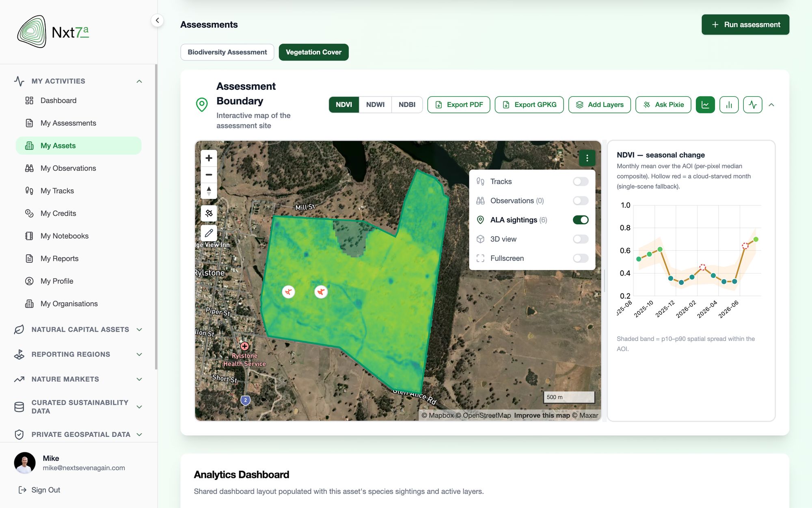
Task: Click Mike's profile avatar
Action: [25, 463]
